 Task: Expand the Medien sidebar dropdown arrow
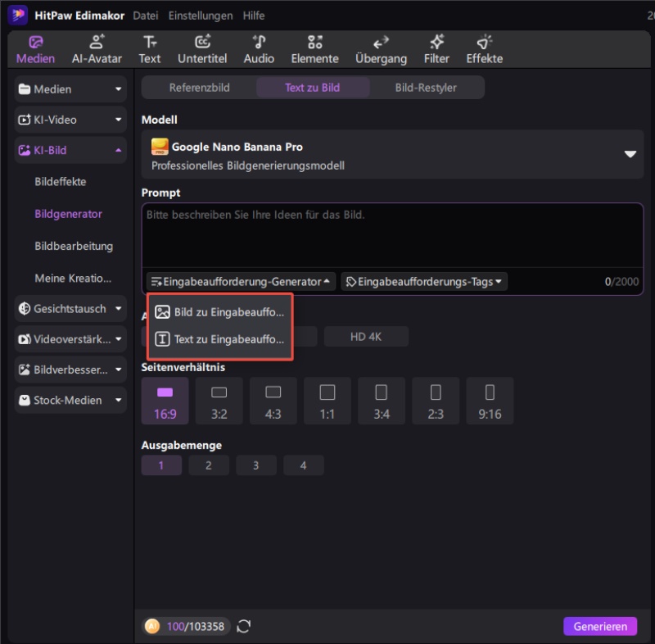118,89
